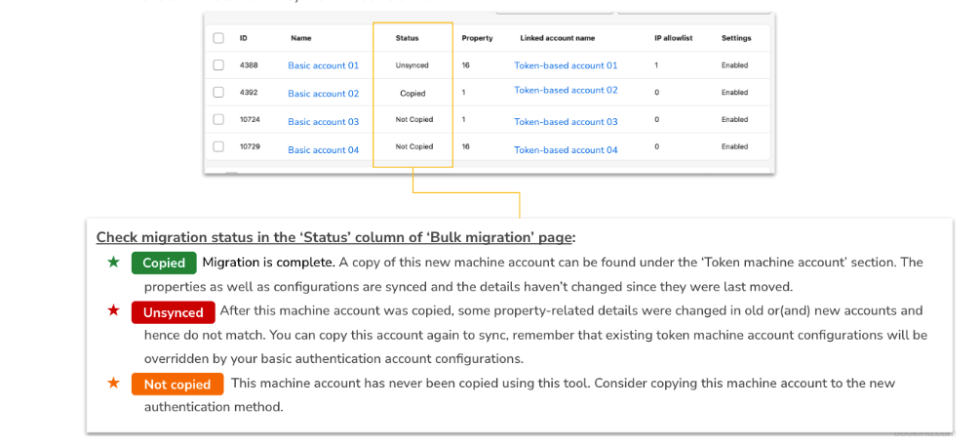Click the Settings column header
The height and width of the screenshot is (448, 980).
pos(736,38)
